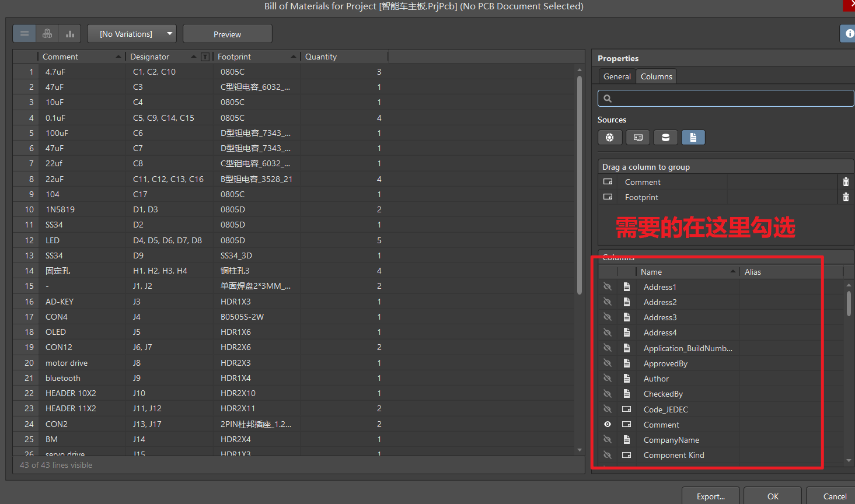
Task: Click document icon beside Author
Action: pos(627,379)
